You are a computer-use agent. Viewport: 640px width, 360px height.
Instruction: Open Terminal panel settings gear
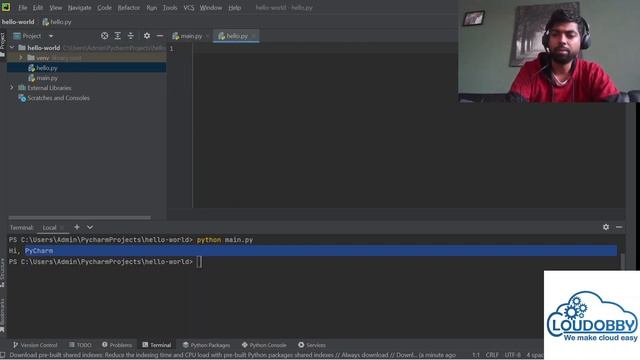(606, 227)
